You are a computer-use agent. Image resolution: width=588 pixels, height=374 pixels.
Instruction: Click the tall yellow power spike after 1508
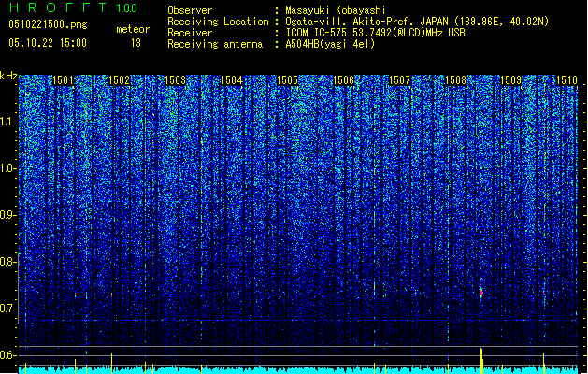(x=481, y=360)
